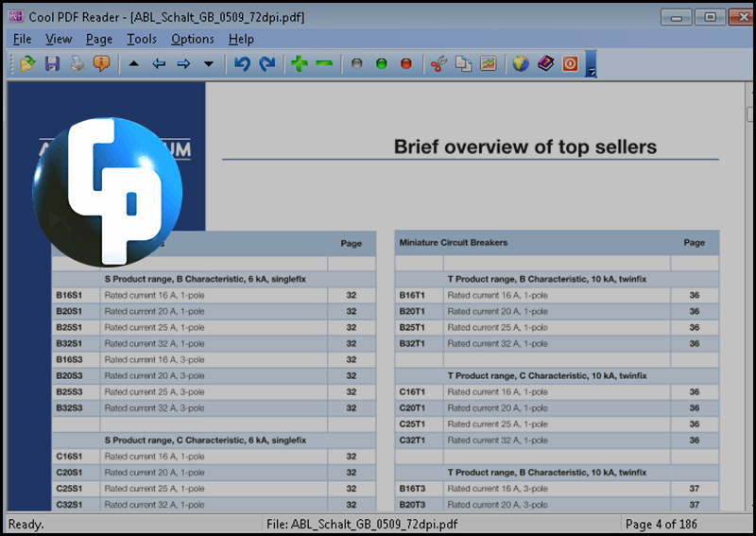
Task: Click the C32T1 product code
Action: tap(412, 441)
